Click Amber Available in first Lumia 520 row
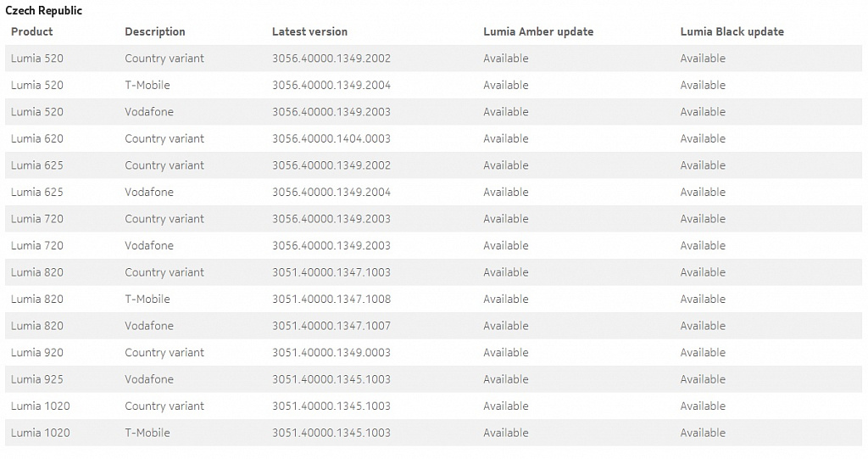The width and height of the screenshot is (868, 459). click(x=506, y=59)
